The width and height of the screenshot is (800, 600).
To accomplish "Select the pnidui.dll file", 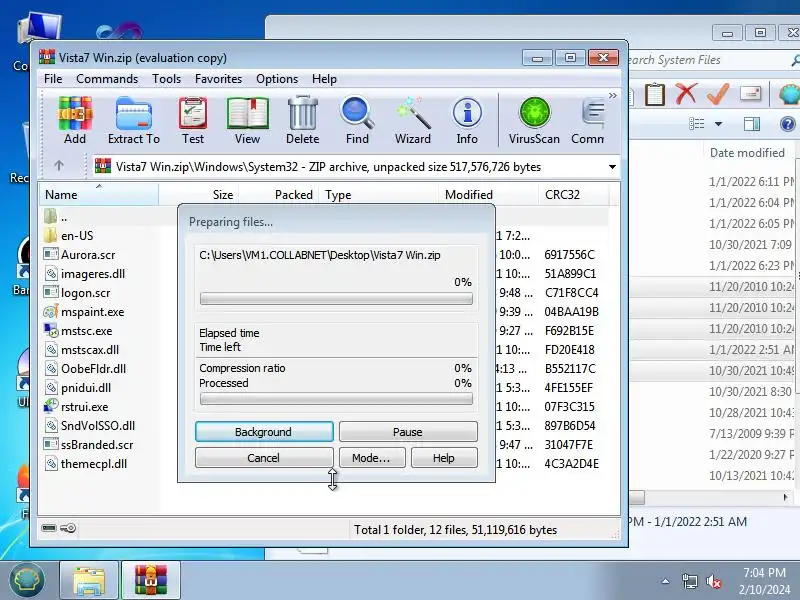I will [78, 388].
